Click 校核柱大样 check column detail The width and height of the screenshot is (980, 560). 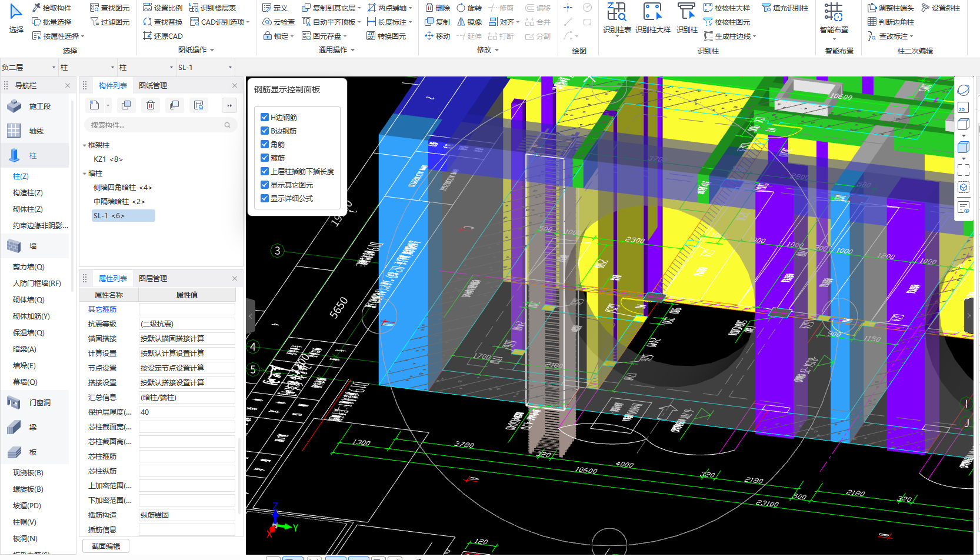point(726,8)
